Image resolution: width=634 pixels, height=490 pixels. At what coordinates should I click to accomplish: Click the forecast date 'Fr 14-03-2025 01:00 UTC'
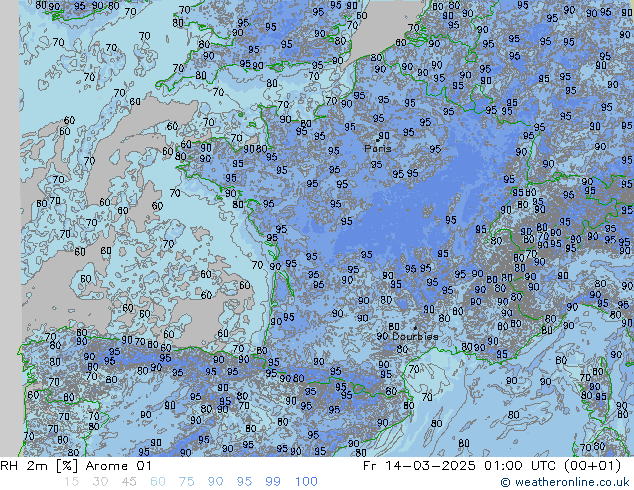(x=459, y=466)
